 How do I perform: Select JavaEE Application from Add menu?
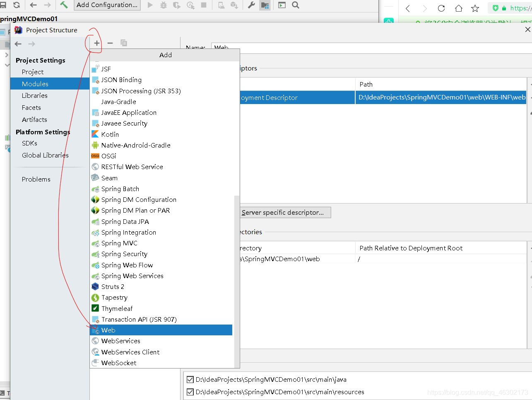click(161, 112)
